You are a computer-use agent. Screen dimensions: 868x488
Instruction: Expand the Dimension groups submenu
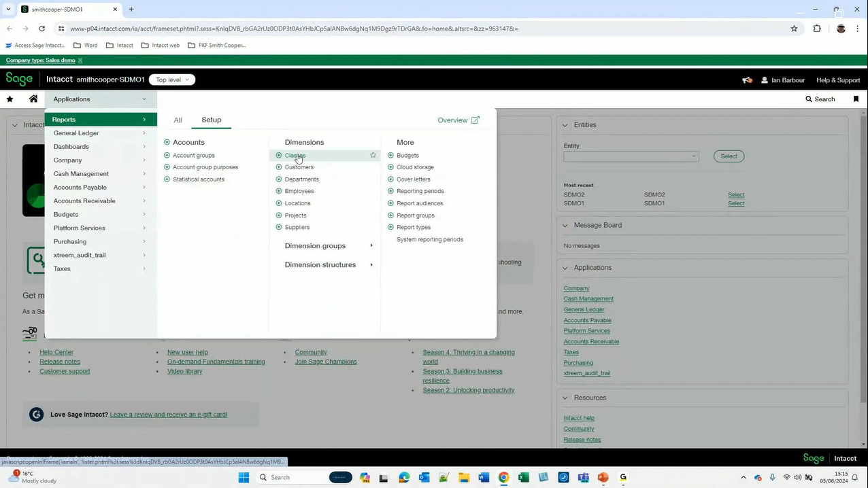click(x=329, y=246)
